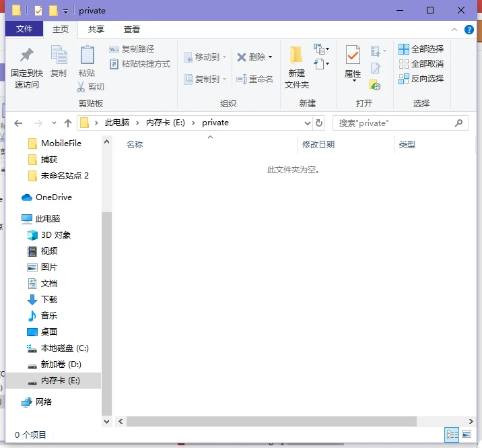The height and width of the screenshot is (448, 482).
Task: Open the Share ribbon tab
Action: (96, 30)
